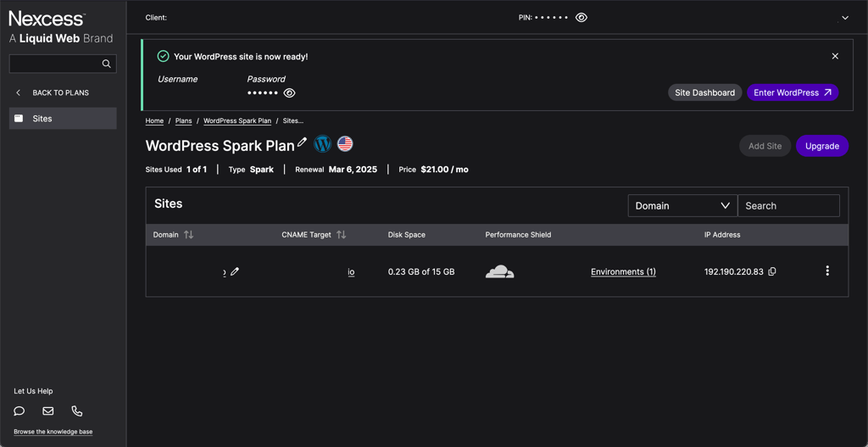Go Back to Plans

tap(60, 92)
